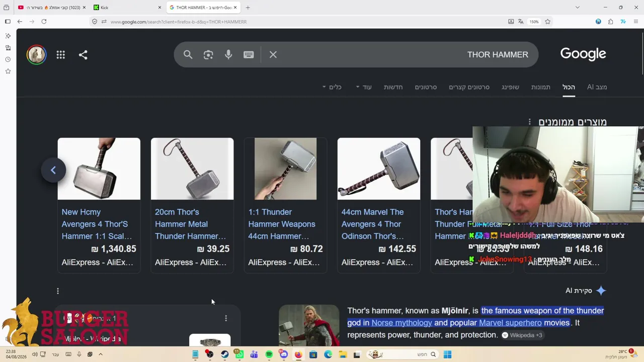
Task: Switch to the AI mode tab (מצב AI)
Action: pos(597,87)
